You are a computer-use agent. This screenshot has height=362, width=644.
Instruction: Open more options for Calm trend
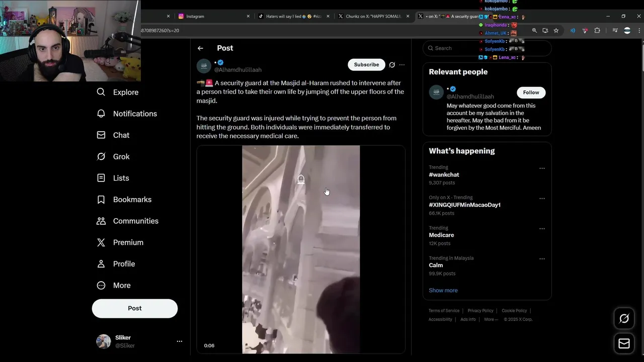click(x=542, y=259)
